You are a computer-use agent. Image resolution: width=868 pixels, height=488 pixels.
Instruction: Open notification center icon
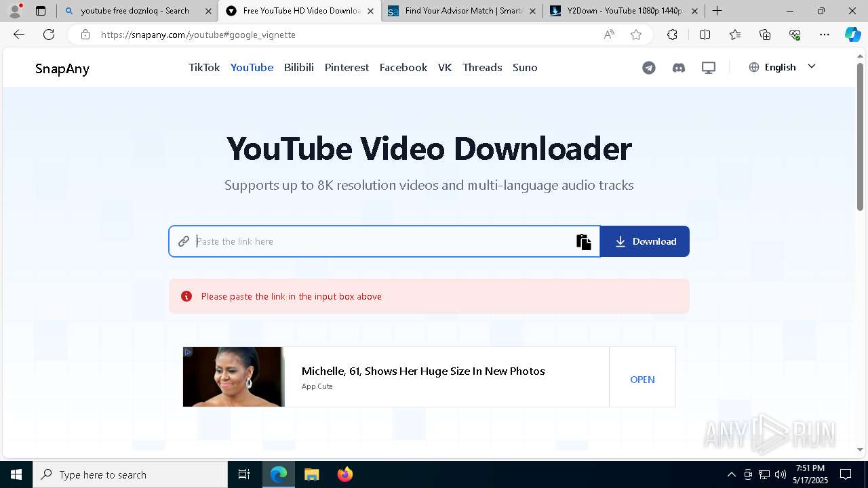pos(846,474)
